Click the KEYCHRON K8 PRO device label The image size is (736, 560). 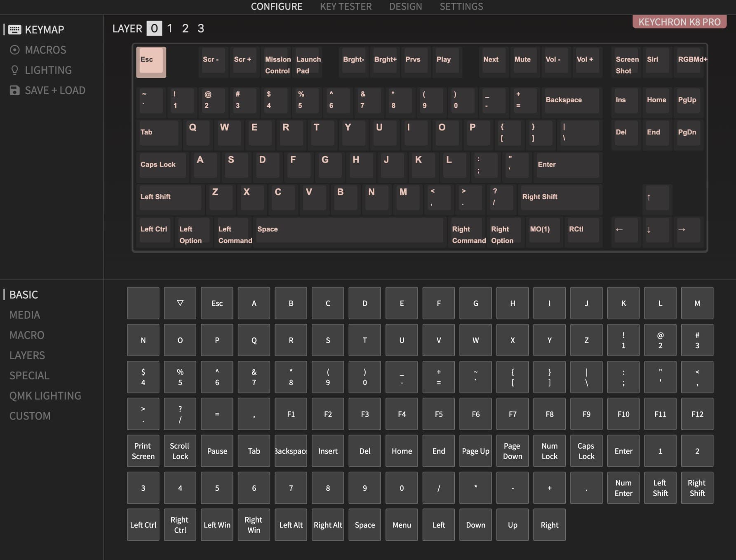[679, 21]
